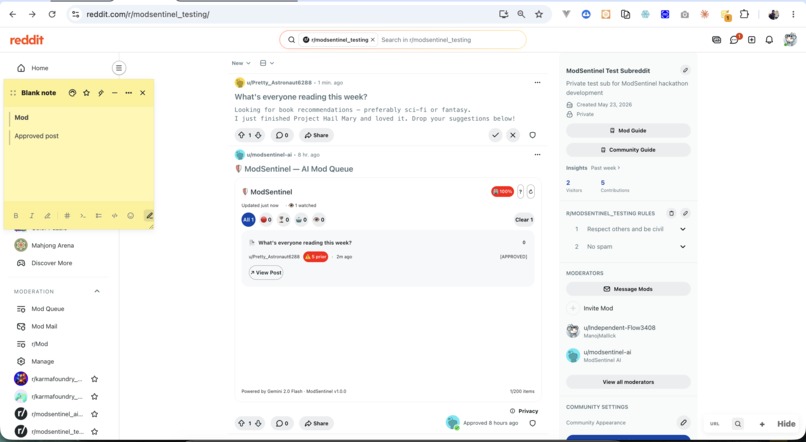Favorite the Blank note with the star icon

[x=86, y=93]
